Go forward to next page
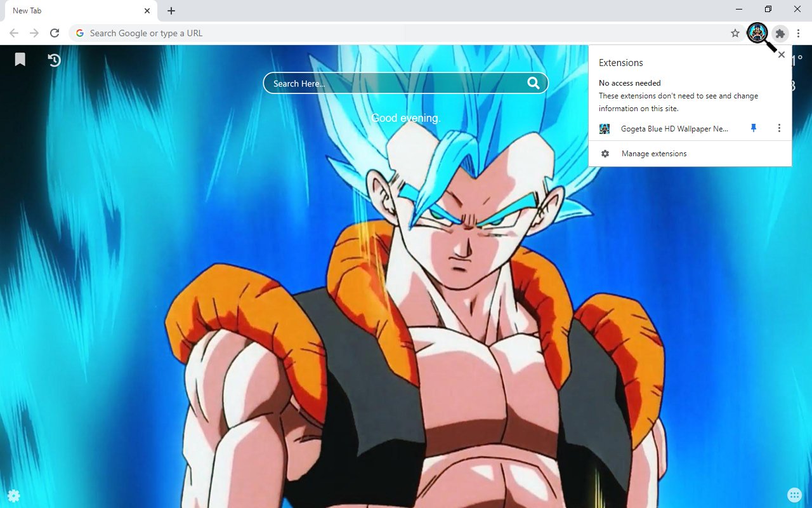This screenshot has width=812, height=508. (34, 33)
